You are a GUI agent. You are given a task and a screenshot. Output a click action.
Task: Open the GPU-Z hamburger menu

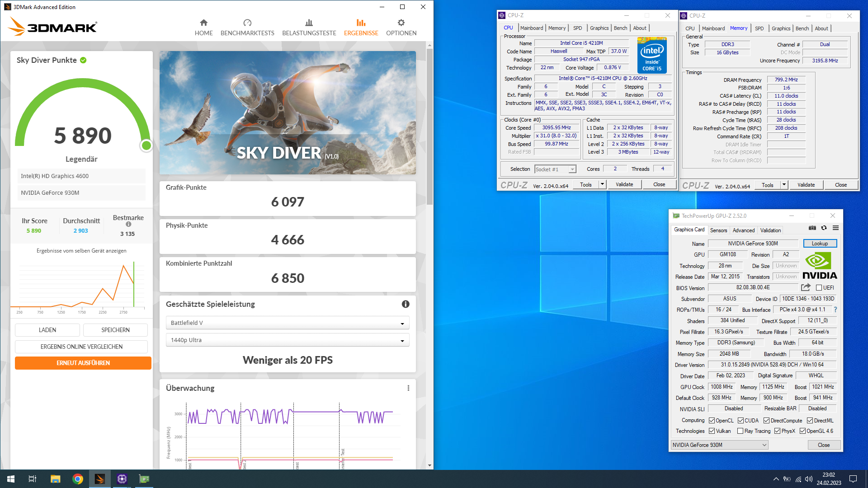click(835, 228)
